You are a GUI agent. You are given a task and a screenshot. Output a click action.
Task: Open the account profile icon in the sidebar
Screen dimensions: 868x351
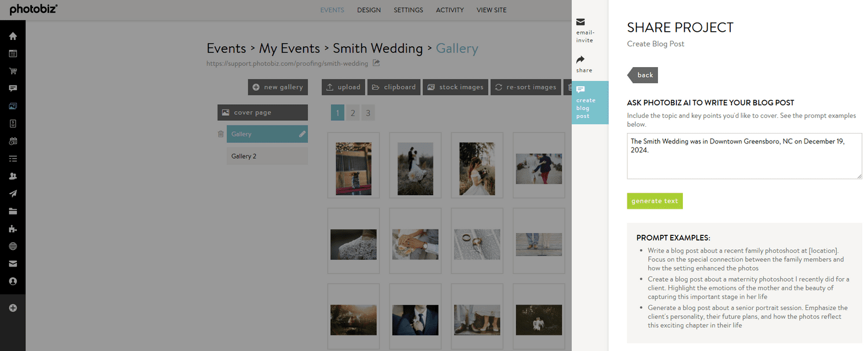tap(13, 281)
